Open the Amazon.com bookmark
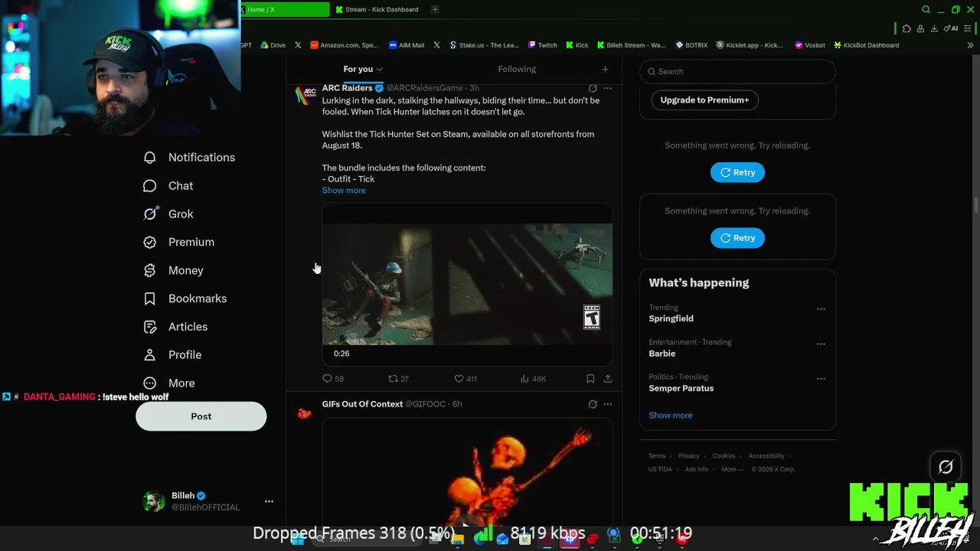The height and width of the screenshot is (551, 980). [x=345, y=45]
